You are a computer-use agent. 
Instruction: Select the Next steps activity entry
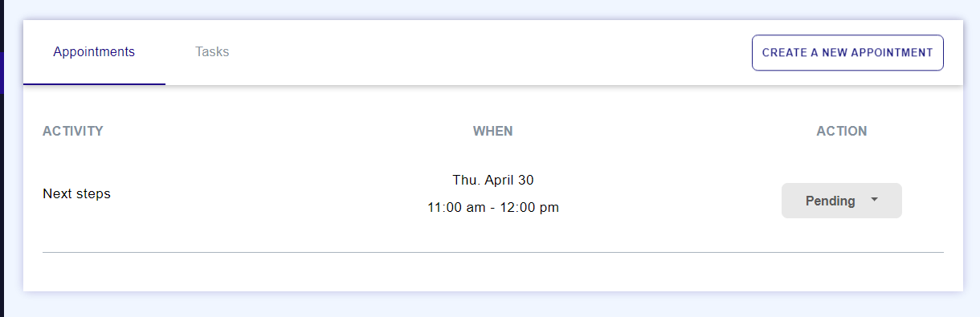pyautogui.click(x=76, y=193)
